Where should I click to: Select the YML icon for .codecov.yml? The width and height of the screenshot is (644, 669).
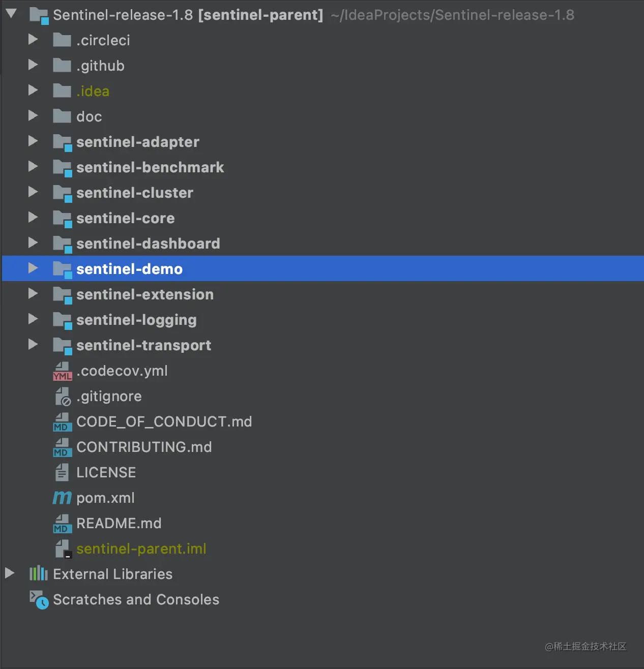(x=62, y=371)
